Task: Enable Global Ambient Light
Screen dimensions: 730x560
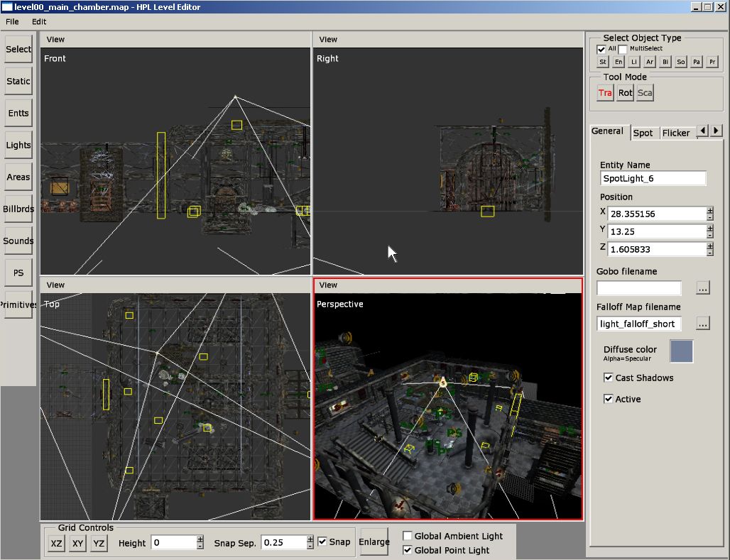Action: tap(408, 536)
